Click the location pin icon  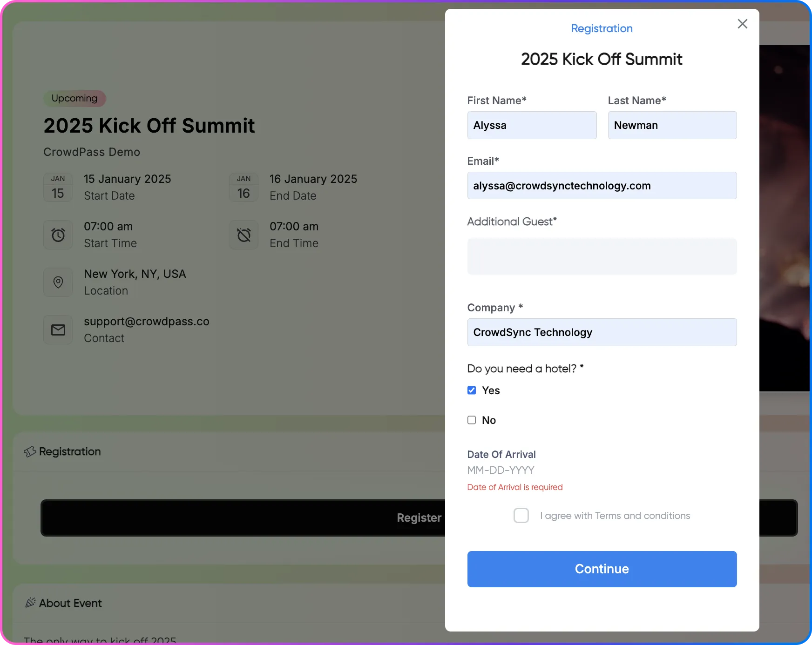click(58, 282)
